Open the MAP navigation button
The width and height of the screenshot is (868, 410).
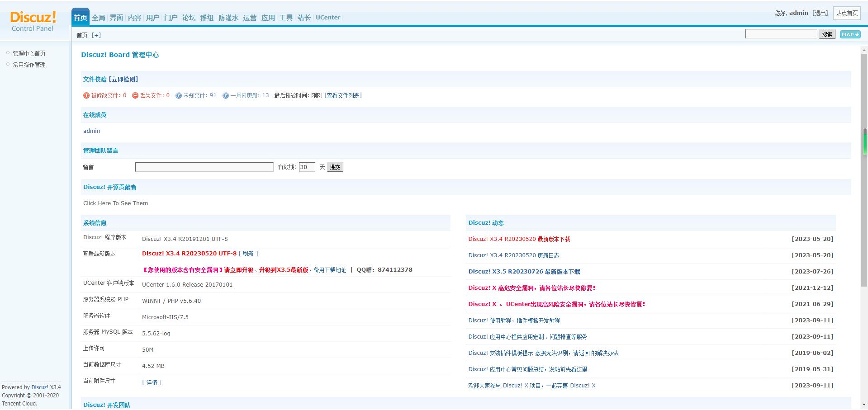(x=850, y=34)
